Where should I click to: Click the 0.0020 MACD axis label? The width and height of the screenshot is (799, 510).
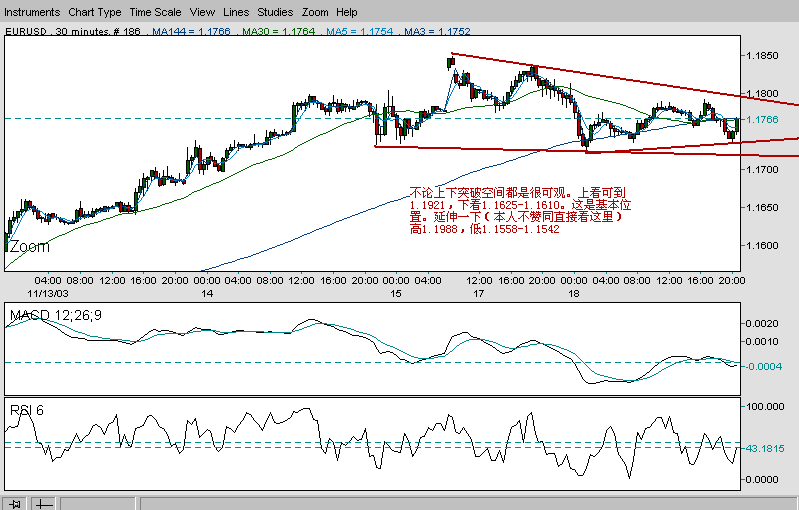tap(762, 324)
